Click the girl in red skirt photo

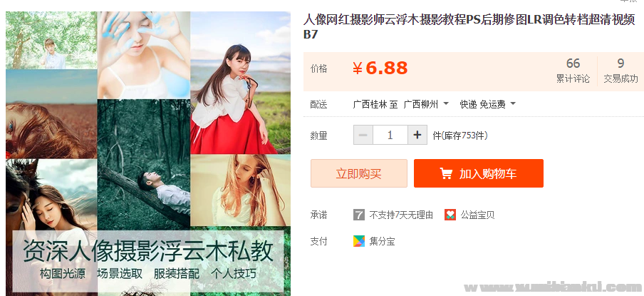[x=240, y=83]
